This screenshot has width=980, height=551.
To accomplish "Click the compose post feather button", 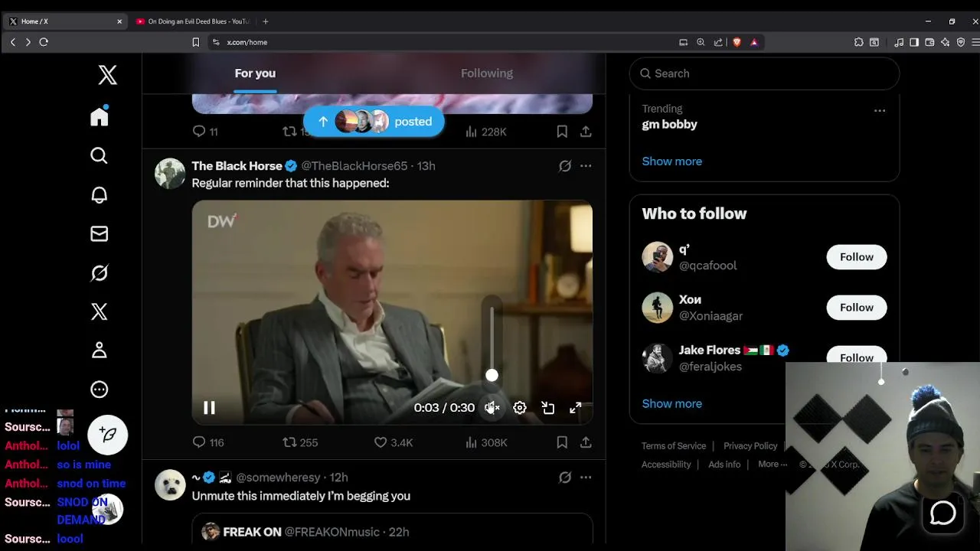I will 108,435.
